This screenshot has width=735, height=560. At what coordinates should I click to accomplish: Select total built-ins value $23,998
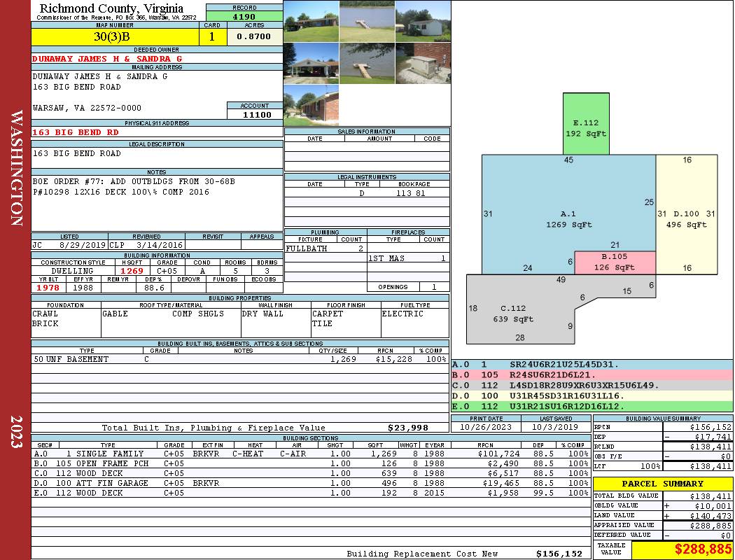tap(408, 428)
